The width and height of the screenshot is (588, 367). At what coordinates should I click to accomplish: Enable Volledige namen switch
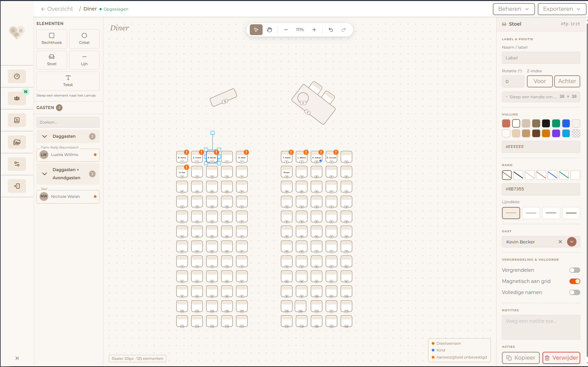[574, 292]
